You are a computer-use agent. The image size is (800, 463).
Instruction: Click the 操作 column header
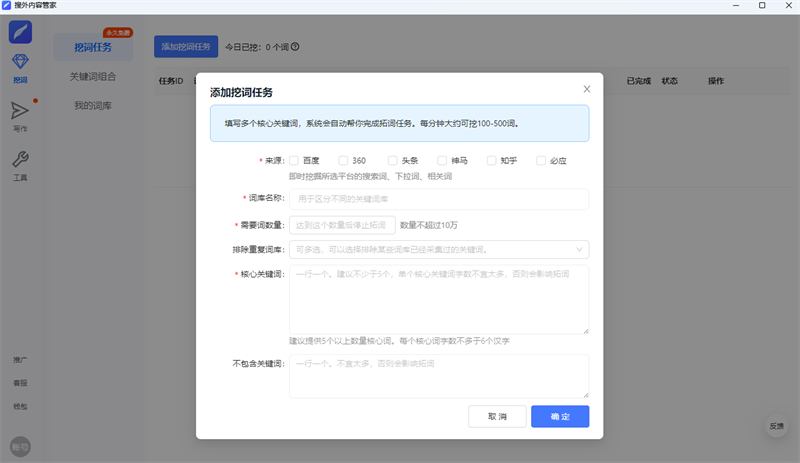716,81
